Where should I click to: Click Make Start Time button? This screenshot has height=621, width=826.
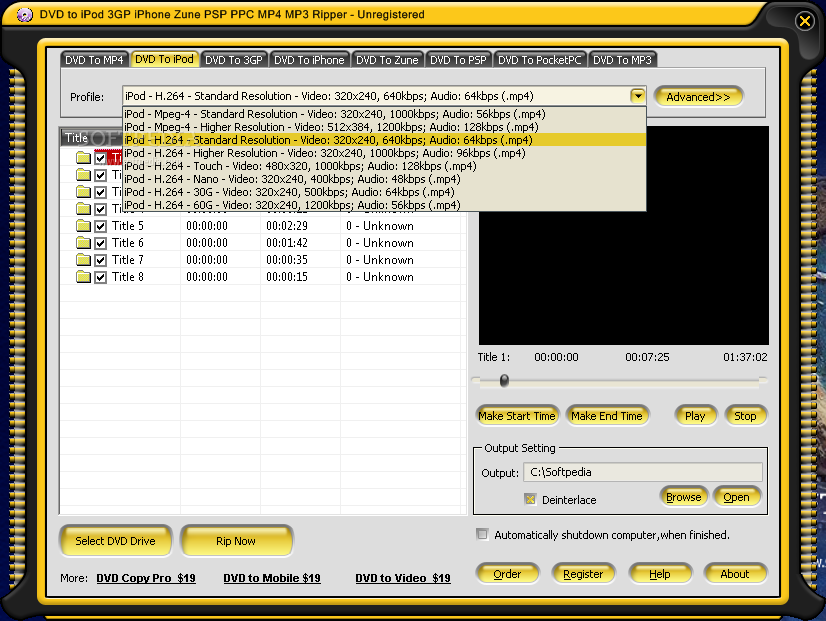517,416
